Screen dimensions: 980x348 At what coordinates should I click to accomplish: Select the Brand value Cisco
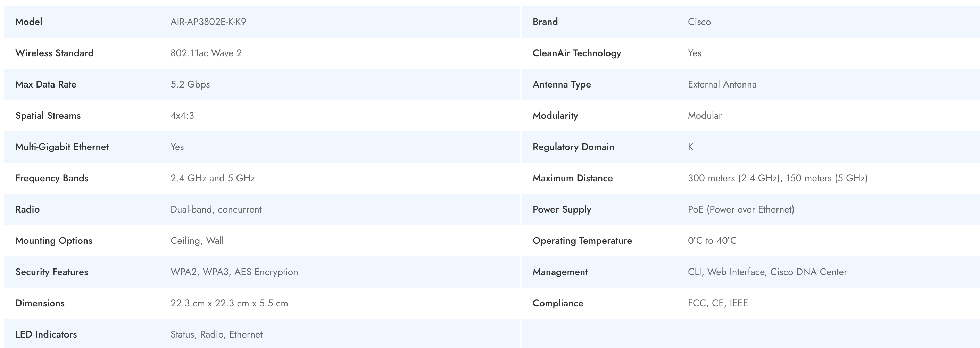coord(699,22)
